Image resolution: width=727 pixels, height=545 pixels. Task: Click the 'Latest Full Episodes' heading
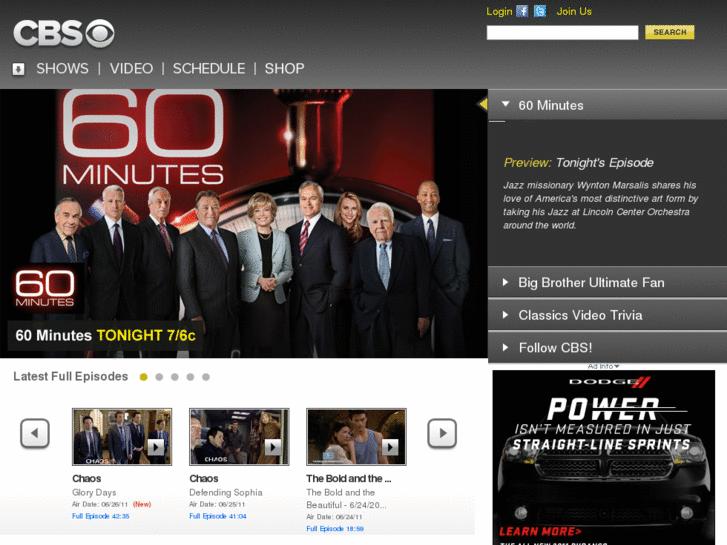click(x=70, y=377)
